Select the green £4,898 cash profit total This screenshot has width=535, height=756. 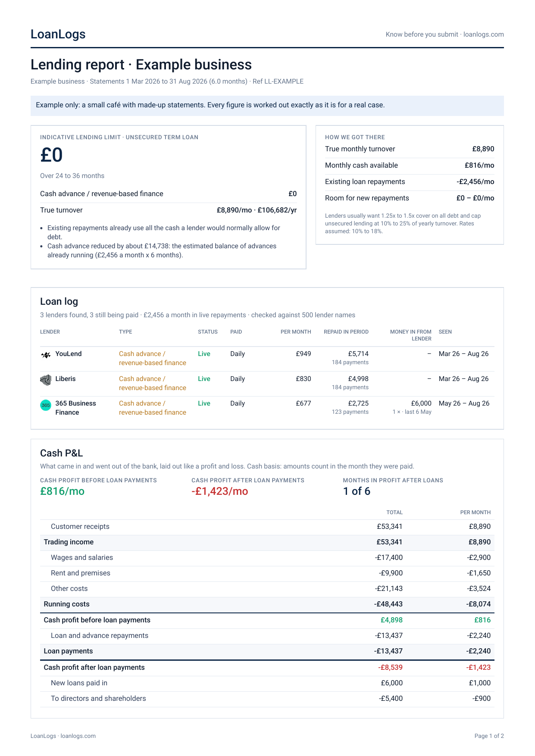tap(391, 620)
